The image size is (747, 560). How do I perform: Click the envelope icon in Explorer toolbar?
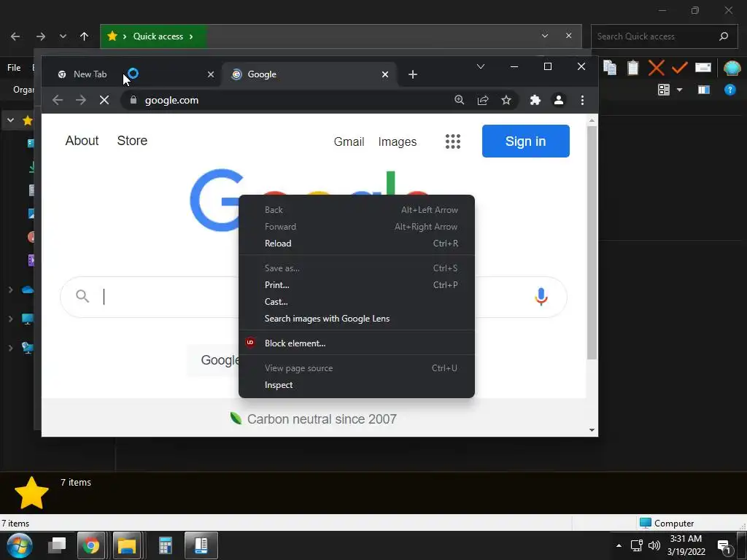tap(703, 68)
